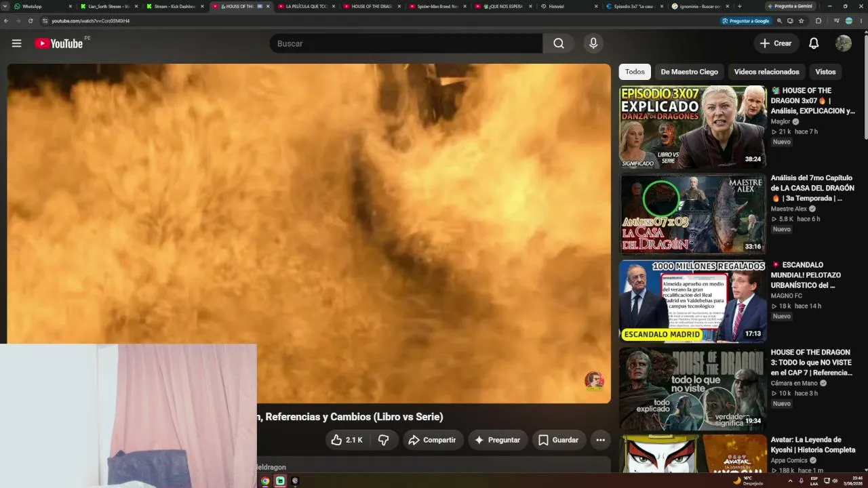
Task: Open Chrome from the taskbar
Action: point(265,481)
